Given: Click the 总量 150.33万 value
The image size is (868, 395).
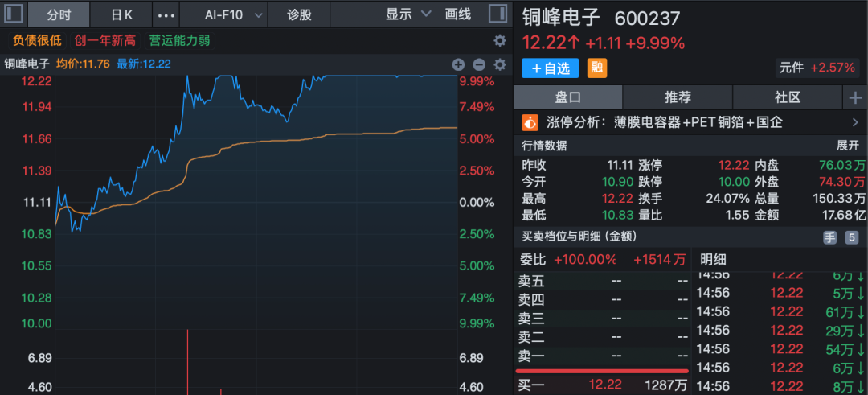Looking at the screenshot, I should coord(839,199).
